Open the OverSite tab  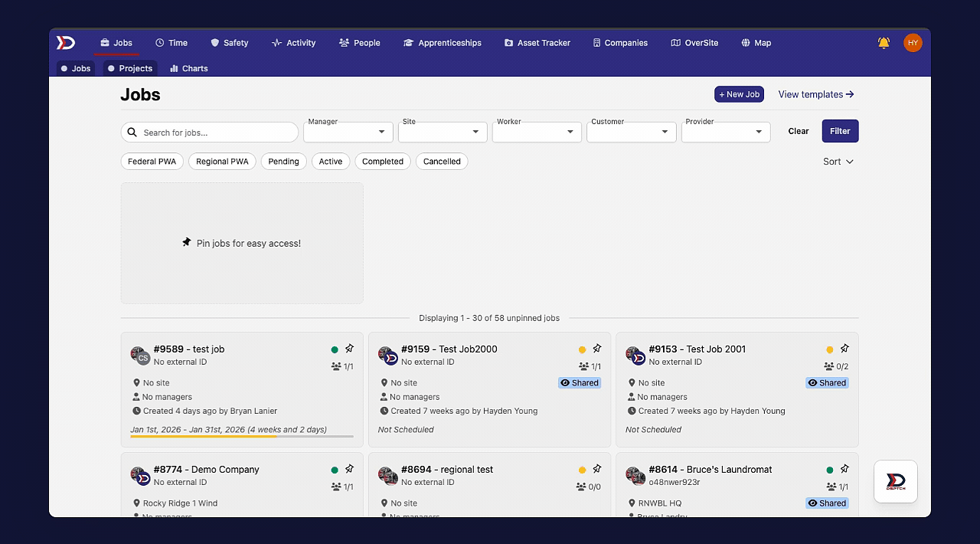point(694,43)
